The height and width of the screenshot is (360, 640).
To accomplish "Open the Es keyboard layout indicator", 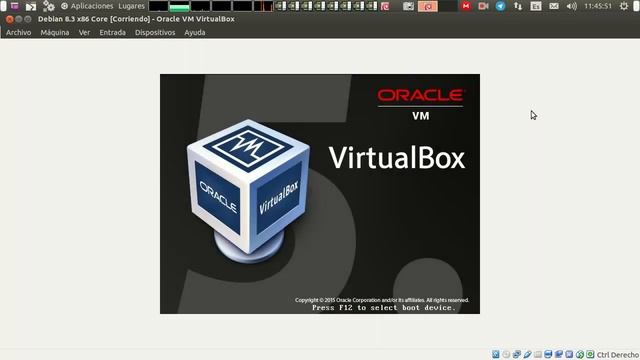I will pos(536,6).
